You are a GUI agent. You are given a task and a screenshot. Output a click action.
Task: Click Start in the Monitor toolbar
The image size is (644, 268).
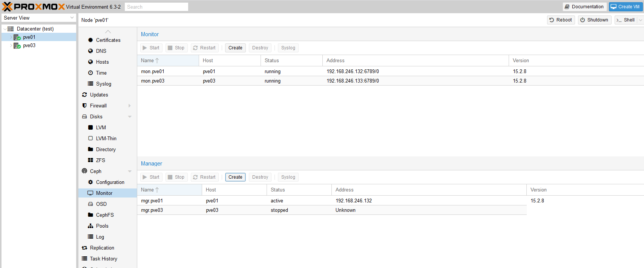click(x=151, y=48)
